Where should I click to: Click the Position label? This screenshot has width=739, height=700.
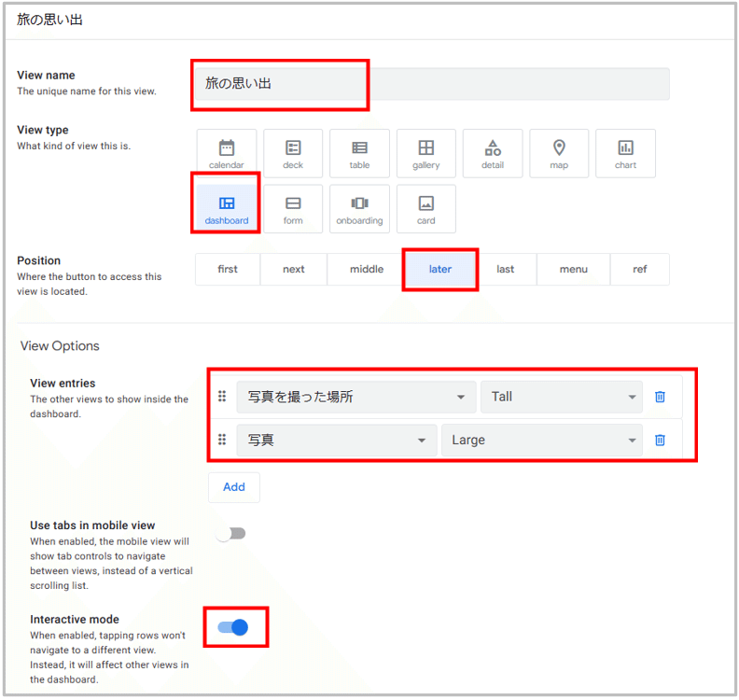click(38, 260)
